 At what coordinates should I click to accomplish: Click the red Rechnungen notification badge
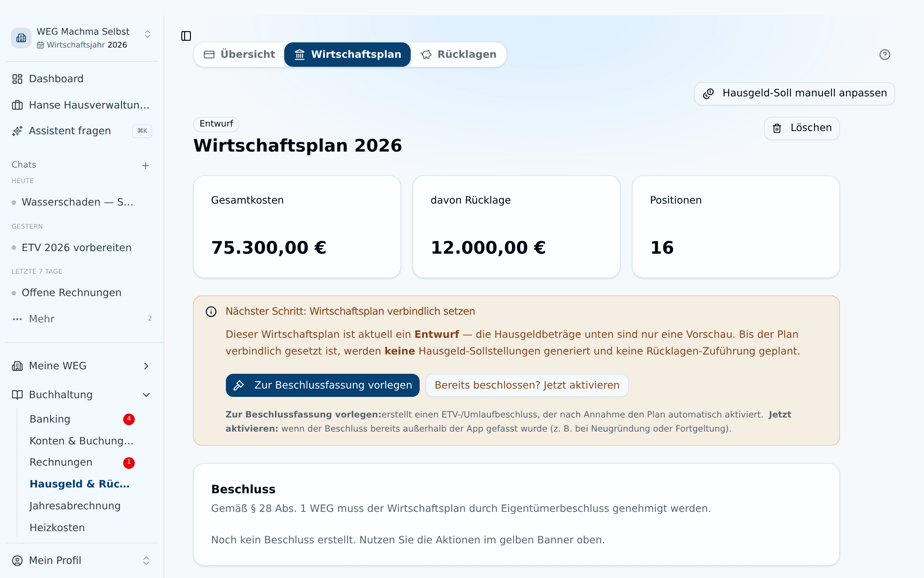click(129, 462)
